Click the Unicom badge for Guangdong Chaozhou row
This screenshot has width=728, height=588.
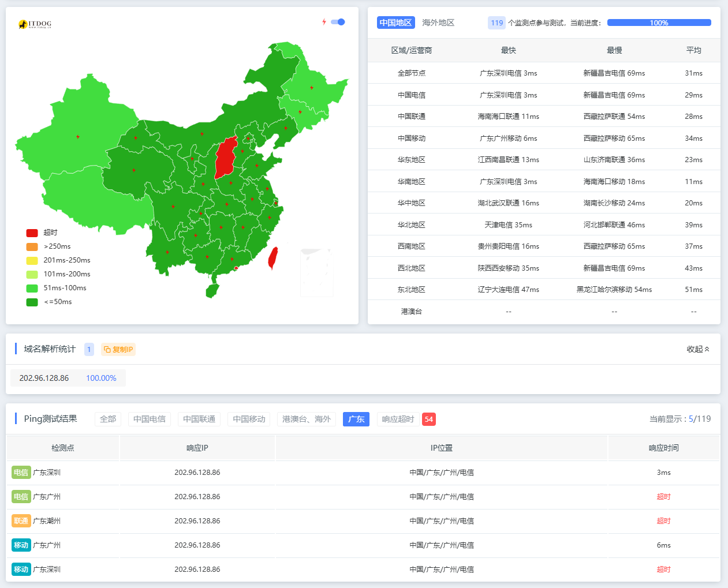(21, 521)
